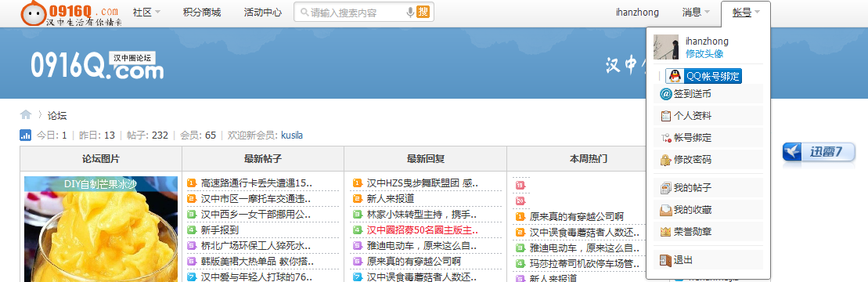Click the 0916Q.com 汉中圈论坛 banner logo
Image resolution: width=868 pixels, height=282 pixels.
point(97,65)
